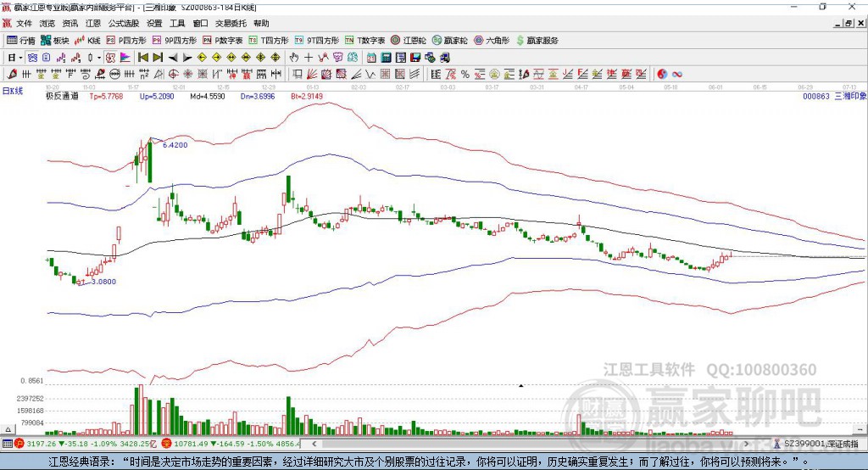Click the 3.0800 low price label
Screen dimensions: 868x470
point(103,282)
